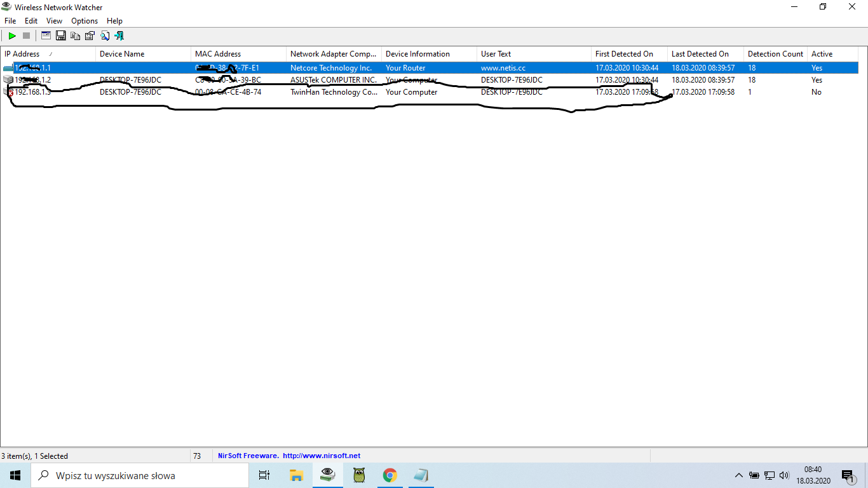Open Task View from the taskbar

(264, 475)
